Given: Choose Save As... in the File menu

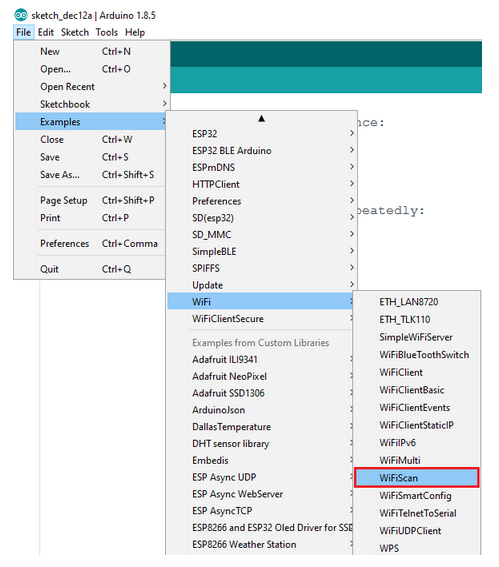Looking at the screenshot, I should [90, 175].
